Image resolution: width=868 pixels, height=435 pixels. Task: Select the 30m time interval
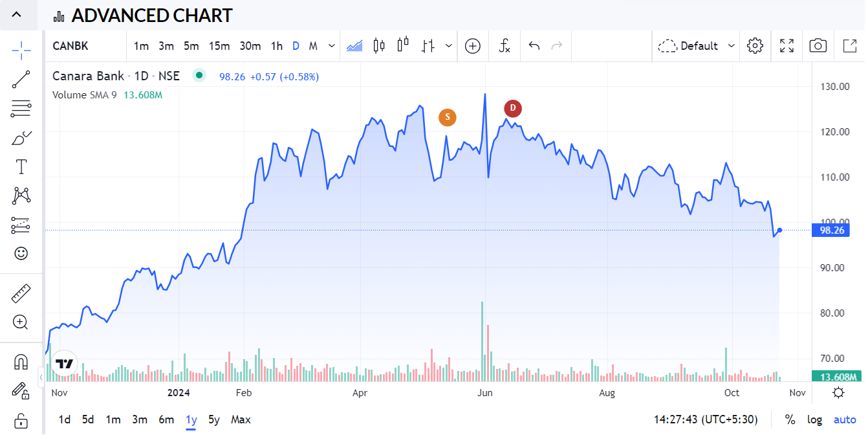coord(250,46)
